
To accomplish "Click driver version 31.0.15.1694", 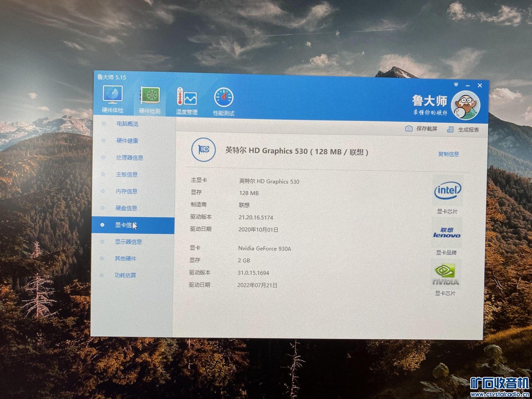I will (253, 273).
